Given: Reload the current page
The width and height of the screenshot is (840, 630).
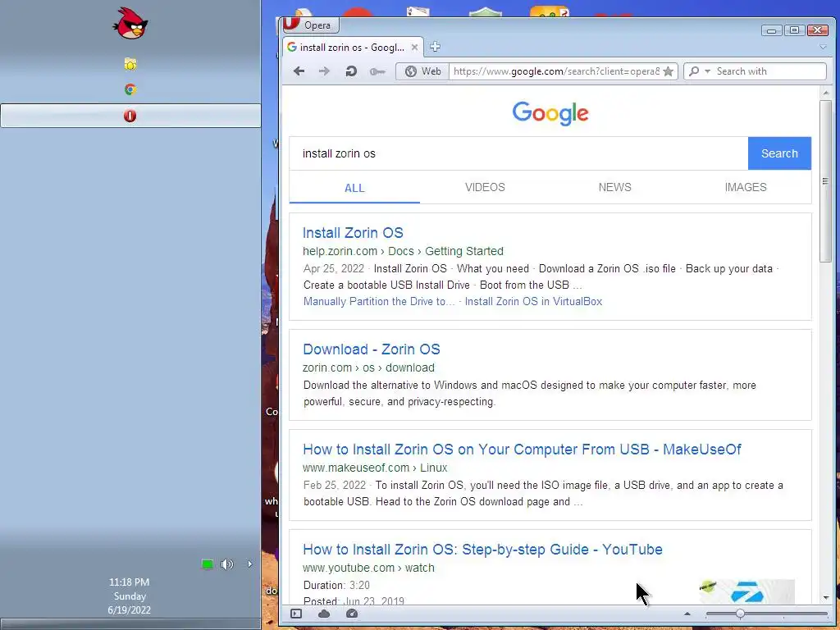Looking at the screenshot, I should coord(351,71).
